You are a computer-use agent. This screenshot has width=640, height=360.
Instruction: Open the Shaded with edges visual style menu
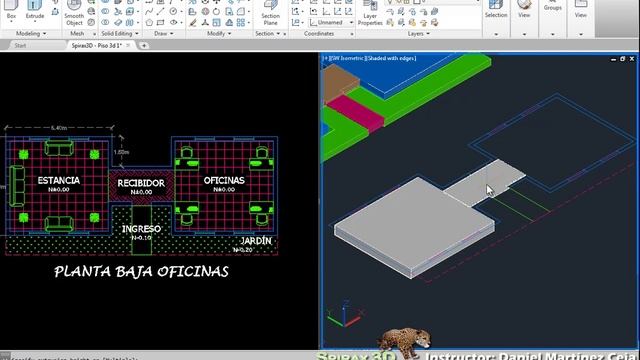391,58
